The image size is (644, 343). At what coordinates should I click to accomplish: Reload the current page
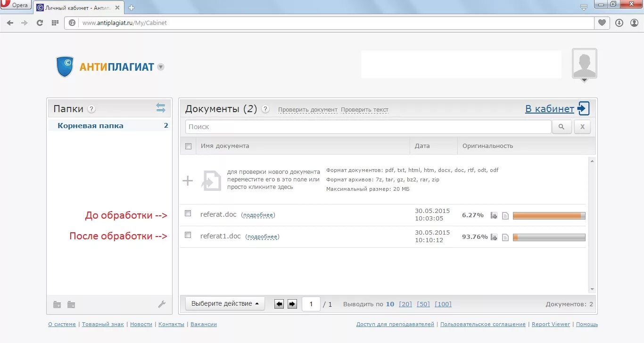[40, 23]
